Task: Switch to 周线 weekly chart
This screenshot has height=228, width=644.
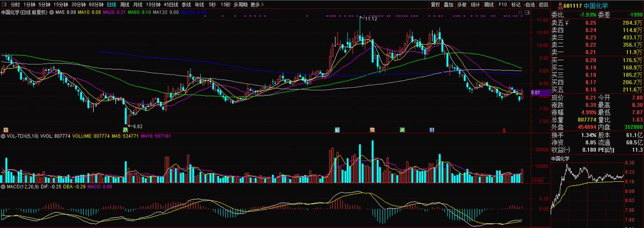Action: pyautogui.click(x=125, y=4)
